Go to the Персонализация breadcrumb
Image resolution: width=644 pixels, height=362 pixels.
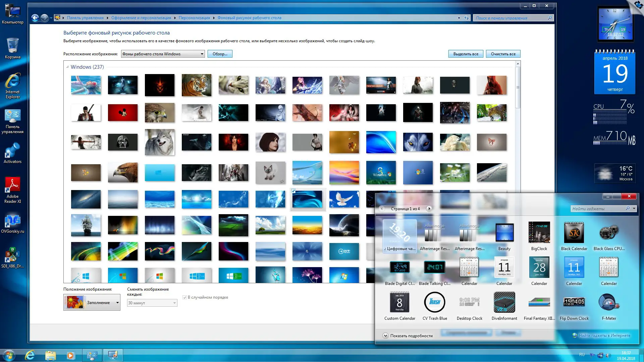click(x=194, y=18)
